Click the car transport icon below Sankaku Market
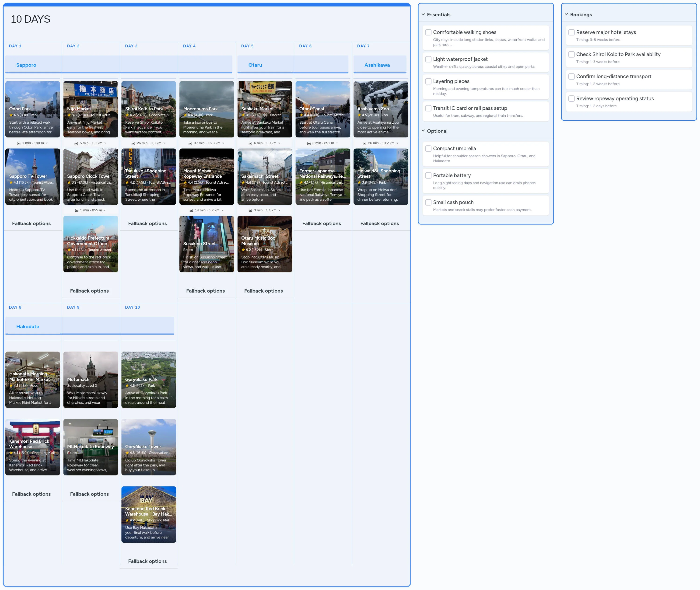This screenshot has height=590, width=700. coord(250,143)
